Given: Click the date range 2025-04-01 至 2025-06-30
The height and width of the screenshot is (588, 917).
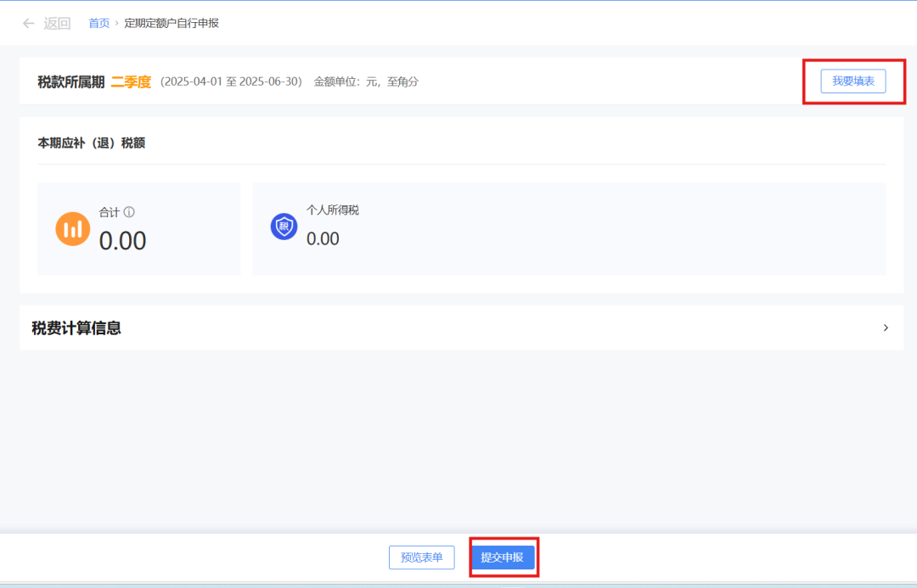Looking at the screenshot, I should tap(231, 81).
